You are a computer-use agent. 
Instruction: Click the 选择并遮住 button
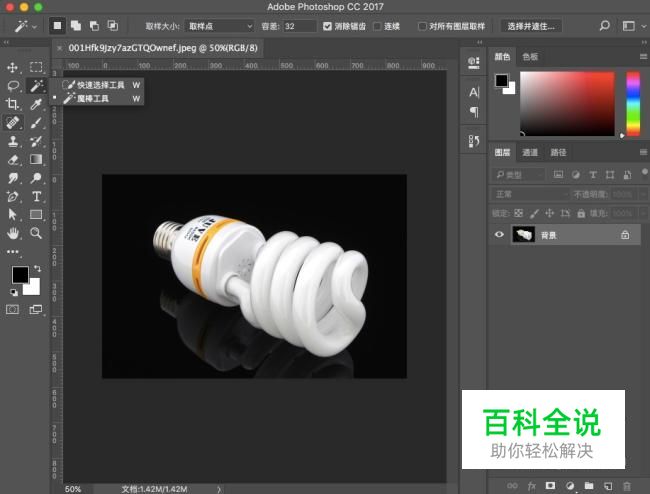(x=532, y=26)
